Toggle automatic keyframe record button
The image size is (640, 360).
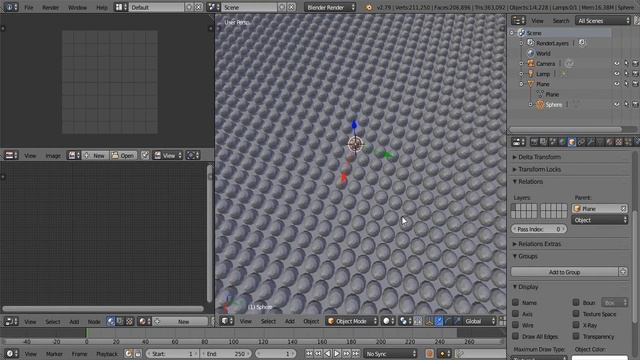[429, 353]
